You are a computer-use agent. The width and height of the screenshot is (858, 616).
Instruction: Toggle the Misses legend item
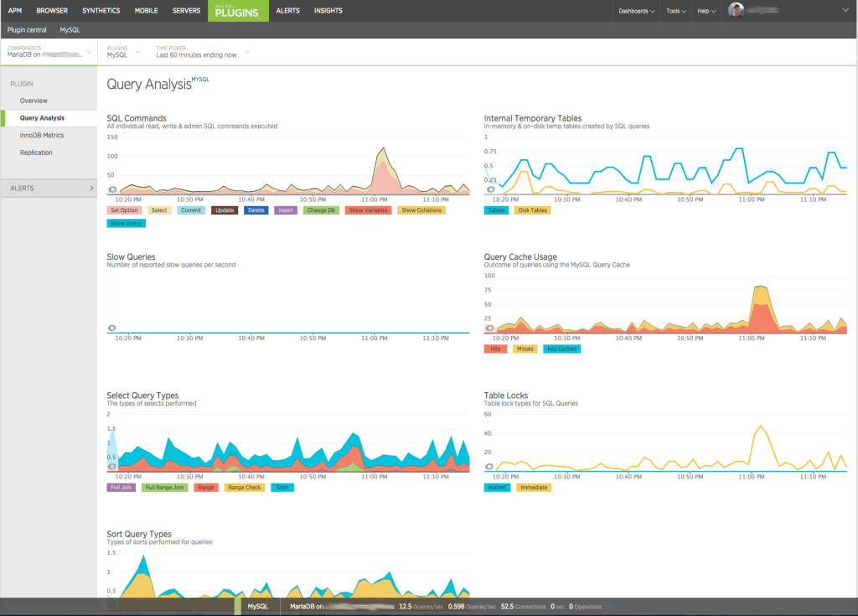coord(525,349)
